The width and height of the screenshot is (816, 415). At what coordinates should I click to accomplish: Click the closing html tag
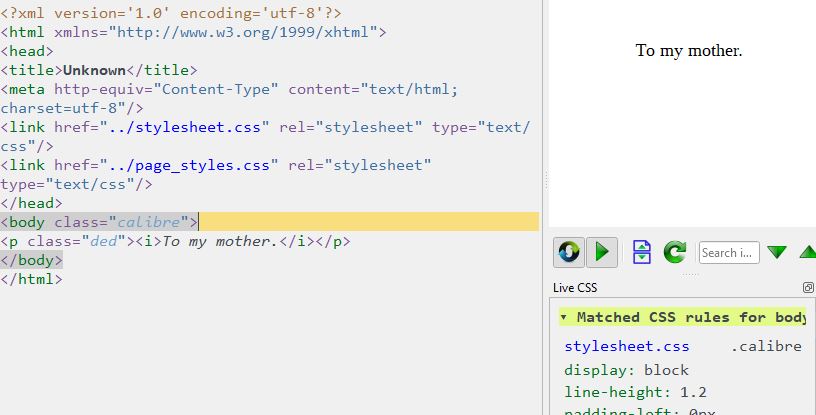tap(31, 279)
